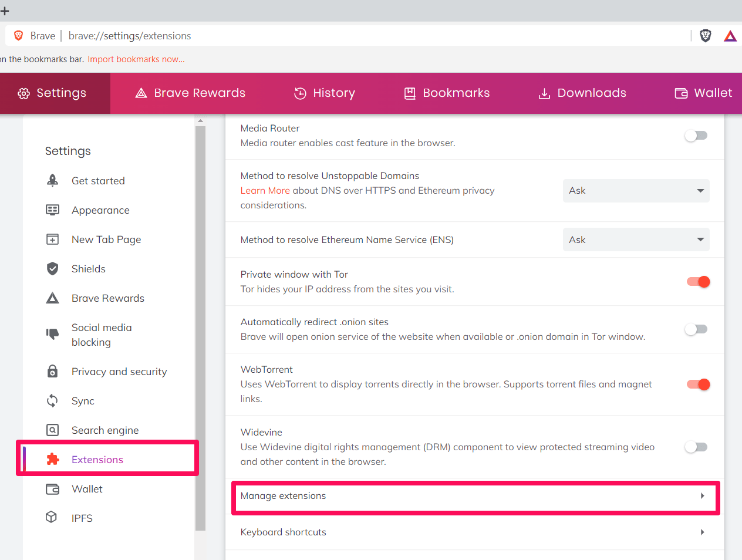Open Unstoppable Domains resolve method dropdown
The height and width of the screenshot is (560, 742).
click(636, 191)
